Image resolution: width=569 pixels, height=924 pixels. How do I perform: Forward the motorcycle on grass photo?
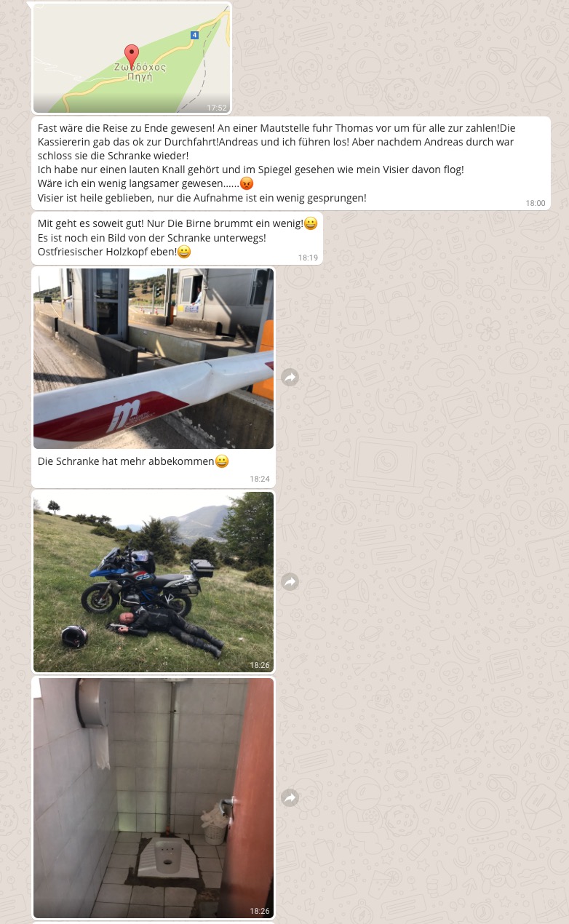(x=290, y=581)
